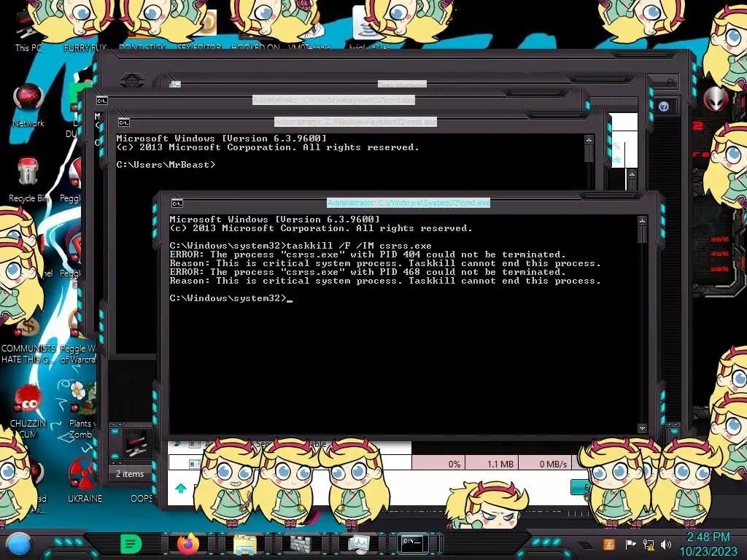Click the rearmost cmd window's title icon
The height and width of the screenshot is (560, 747).
(102, 101)
